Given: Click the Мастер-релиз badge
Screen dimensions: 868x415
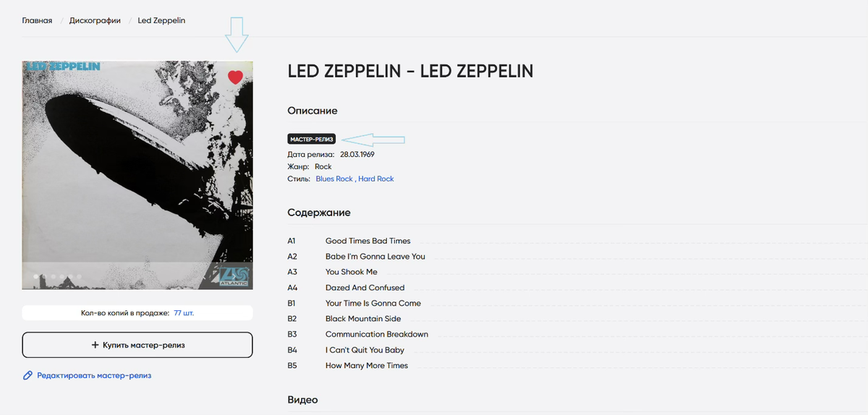Looking at the screenshot, I should (x=312, y=140).
